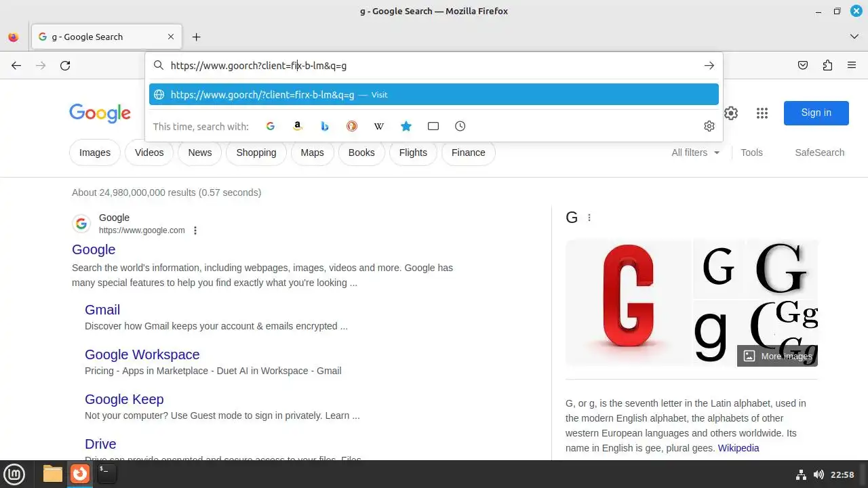Search history using the clock icon
The height and width of the screenshot is (488, 868).
click(460, 126)
